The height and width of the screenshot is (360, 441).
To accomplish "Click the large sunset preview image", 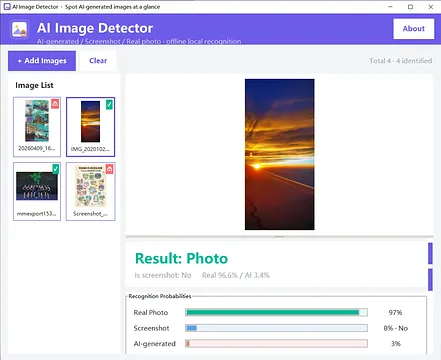I will tap(280, 154).
